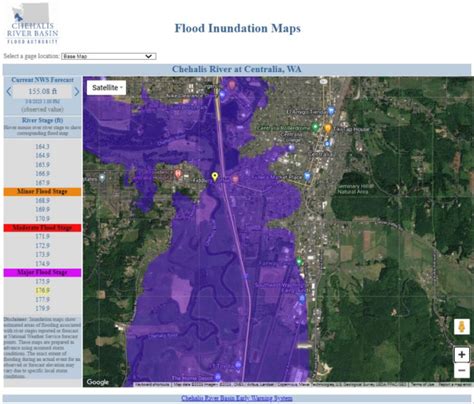Open the gage location dropdown

[x=109, y=56]
